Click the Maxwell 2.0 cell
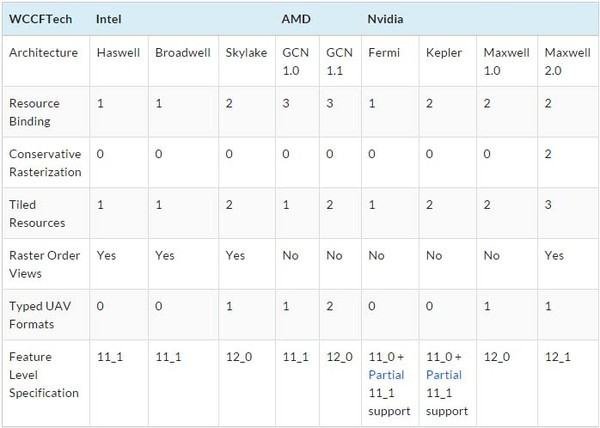Image resolution: width=600 pixels, height=428 pixels. (565, 60)
